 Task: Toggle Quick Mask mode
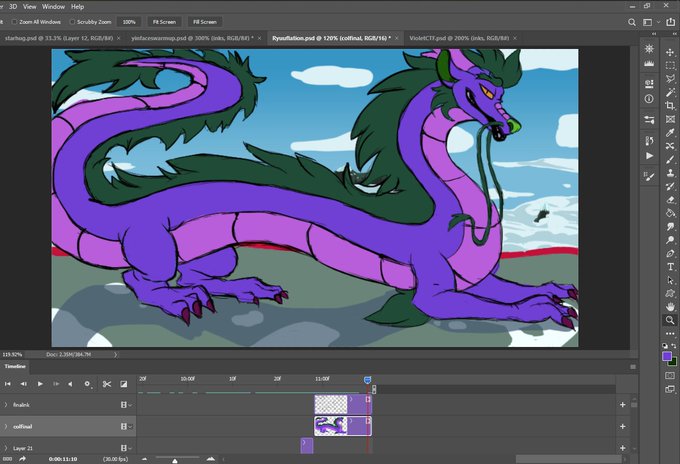click(670, 376)
